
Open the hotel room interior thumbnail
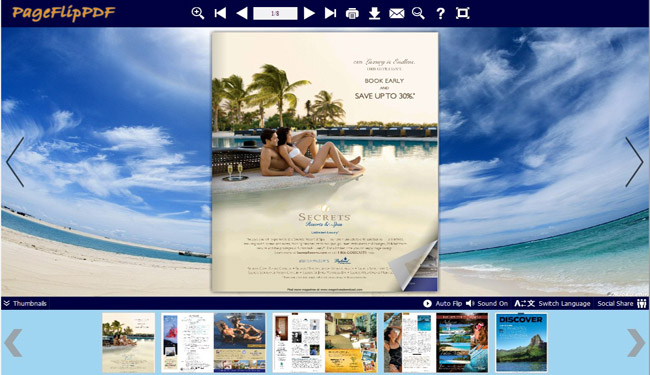click(351, 343)
